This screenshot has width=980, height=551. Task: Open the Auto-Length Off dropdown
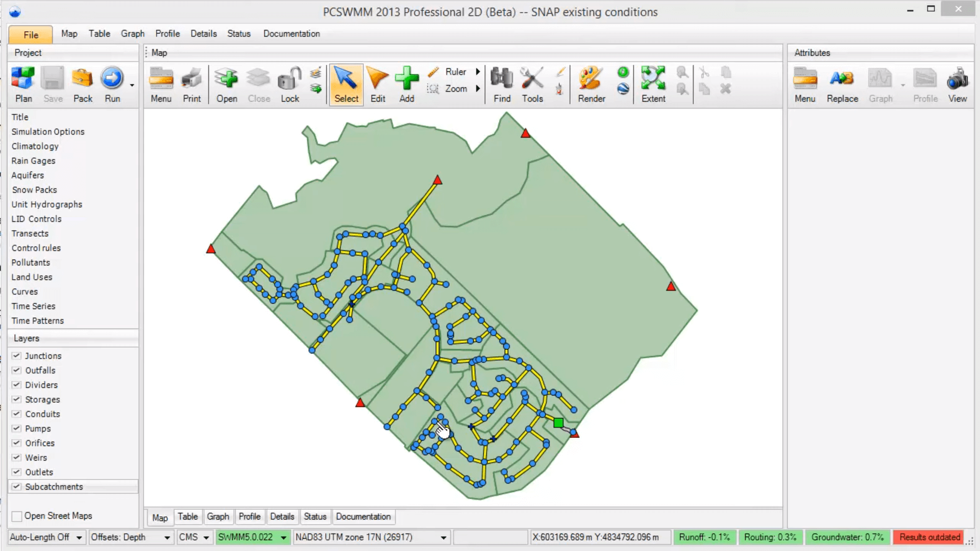79,537
